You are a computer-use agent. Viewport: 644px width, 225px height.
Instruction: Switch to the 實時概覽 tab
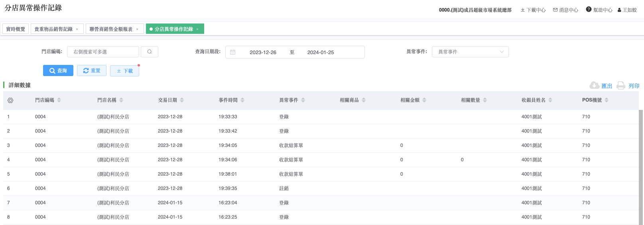16,29
